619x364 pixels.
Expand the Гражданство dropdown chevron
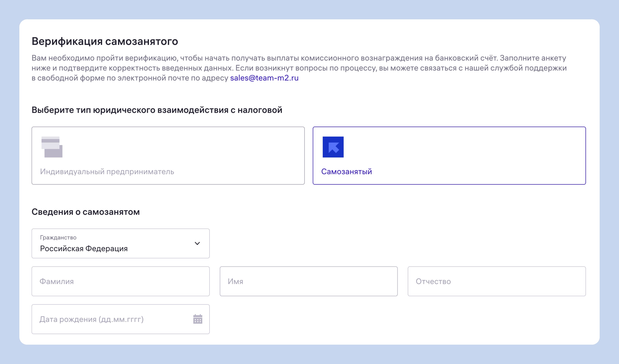pos(197,243)
